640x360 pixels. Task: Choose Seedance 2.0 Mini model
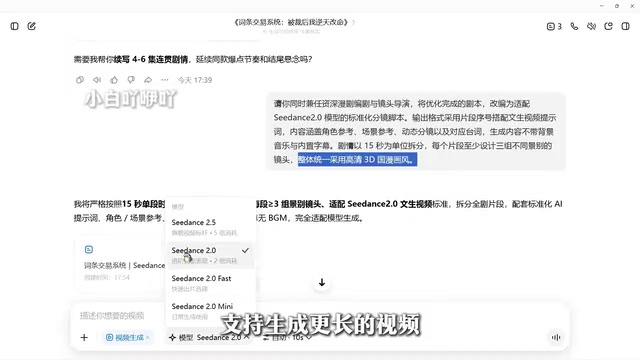210,311
